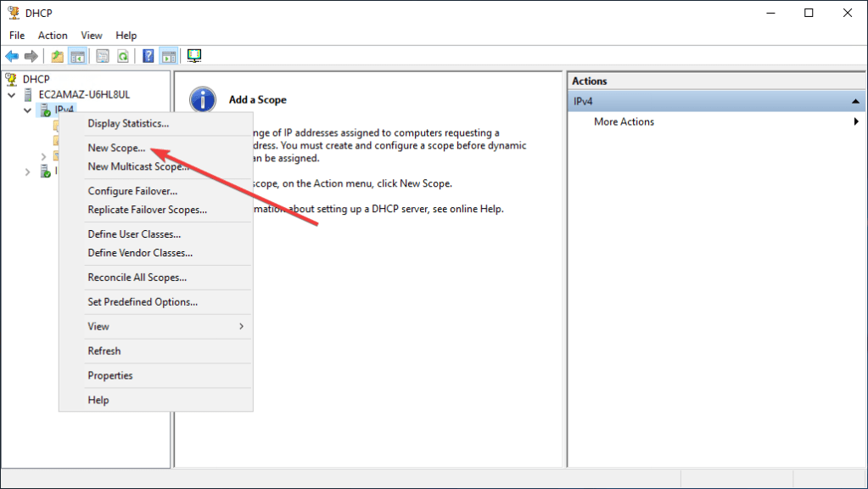Choose New Scope... from the context menu

(116, 148)
